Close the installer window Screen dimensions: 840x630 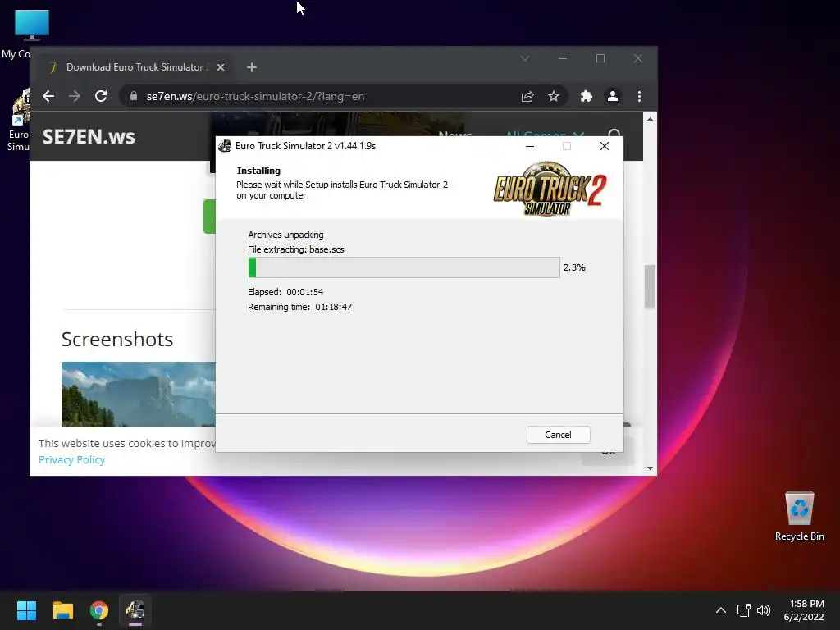[605, 146]
